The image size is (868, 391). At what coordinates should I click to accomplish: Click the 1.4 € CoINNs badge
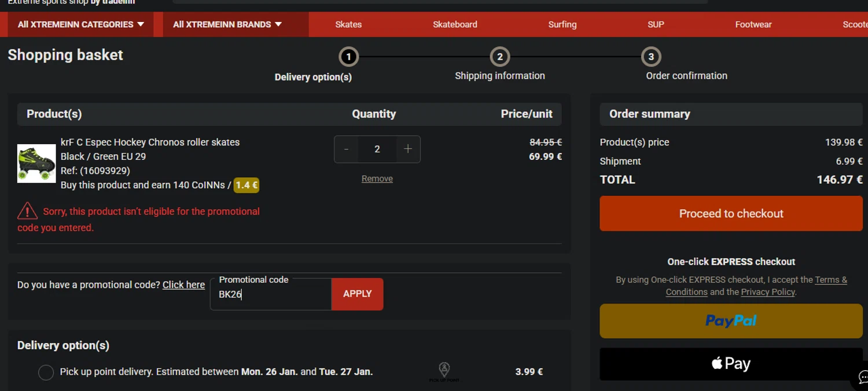coord(247,185)
